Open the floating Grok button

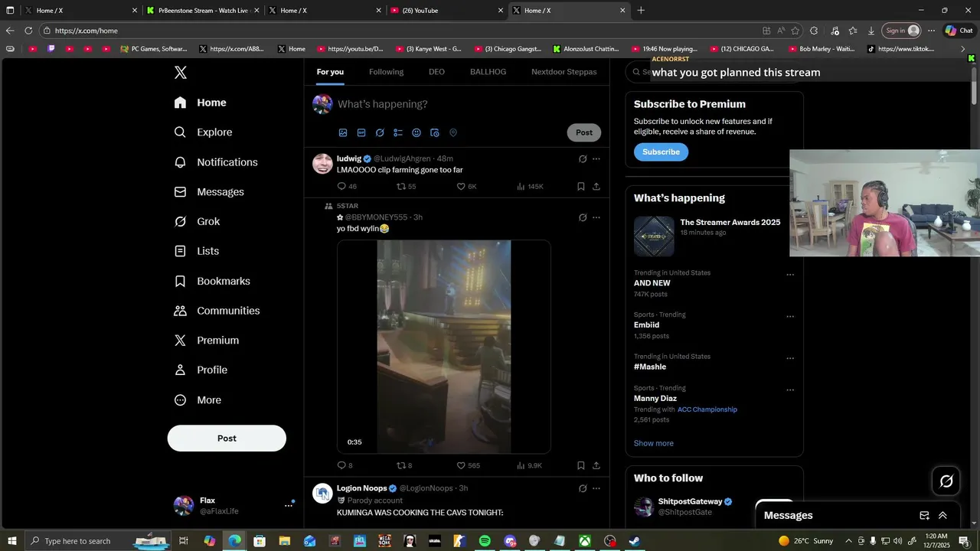946,481
